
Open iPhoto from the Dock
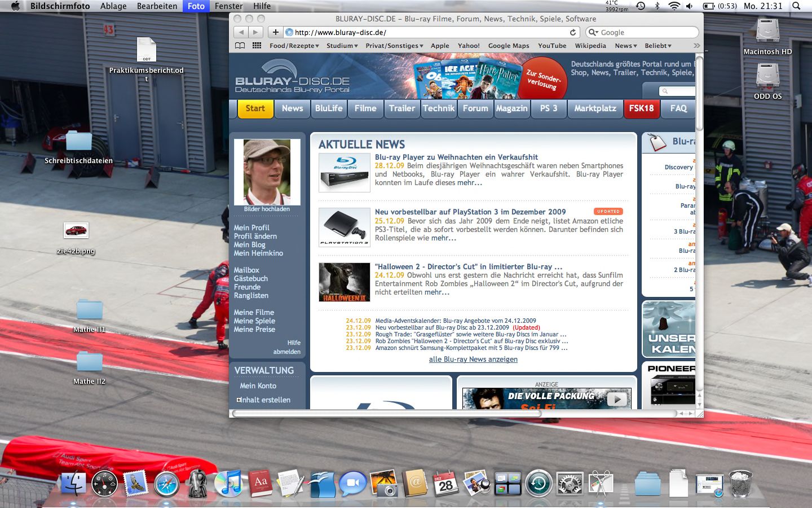[x=384, y=484]
